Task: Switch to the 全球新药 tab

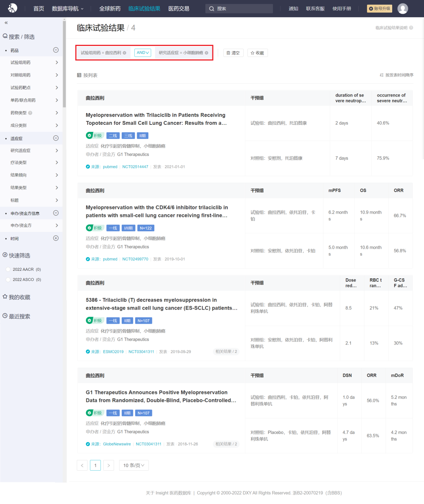Action: point(110,9)
